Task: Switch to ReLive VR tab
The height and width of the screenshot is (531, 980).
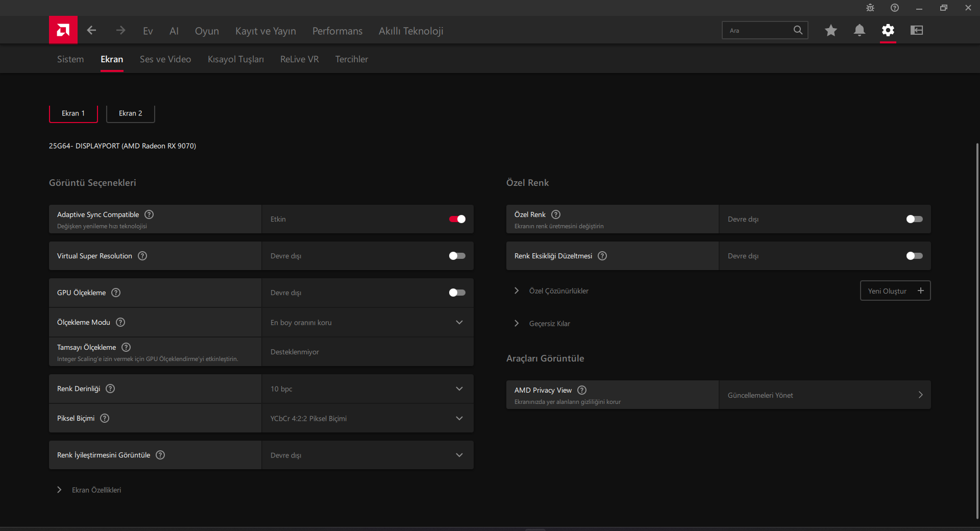Action: (x=300, y=59)
